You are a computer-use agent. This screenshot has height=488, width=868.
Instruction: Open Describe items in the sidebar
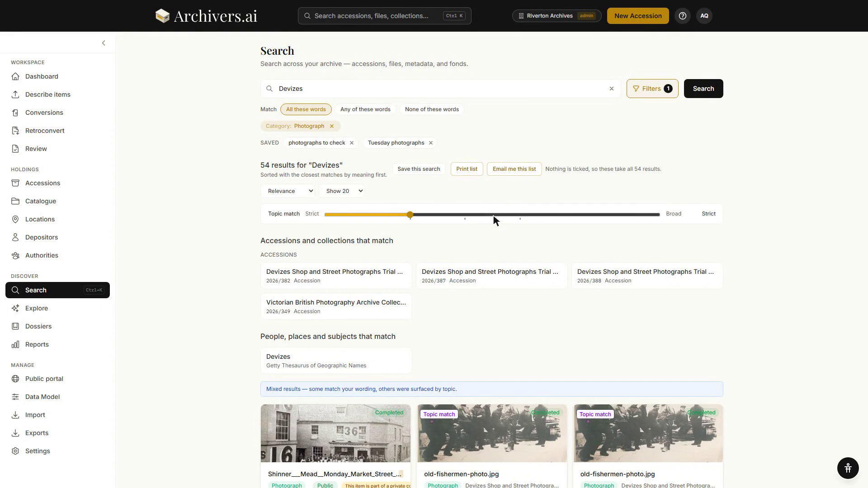pyautogui.click(x=57, y=94)
